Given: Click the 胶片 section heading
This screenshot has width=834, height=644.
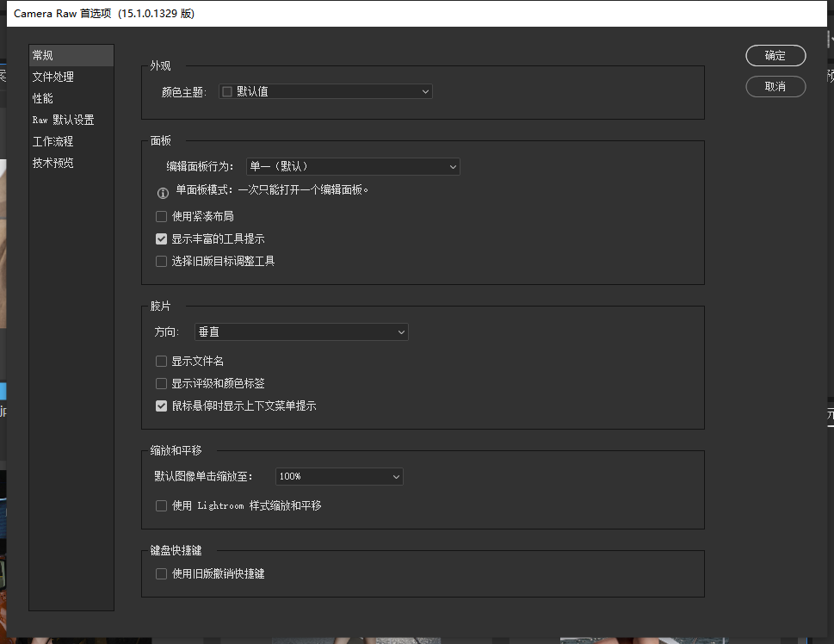Looking at the screenshot, I should coord(160,306).
